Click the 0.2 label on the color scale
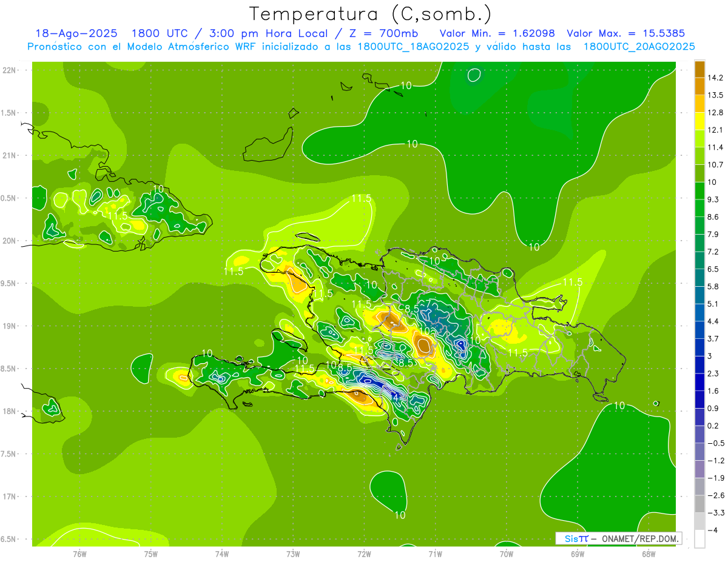 713,426
